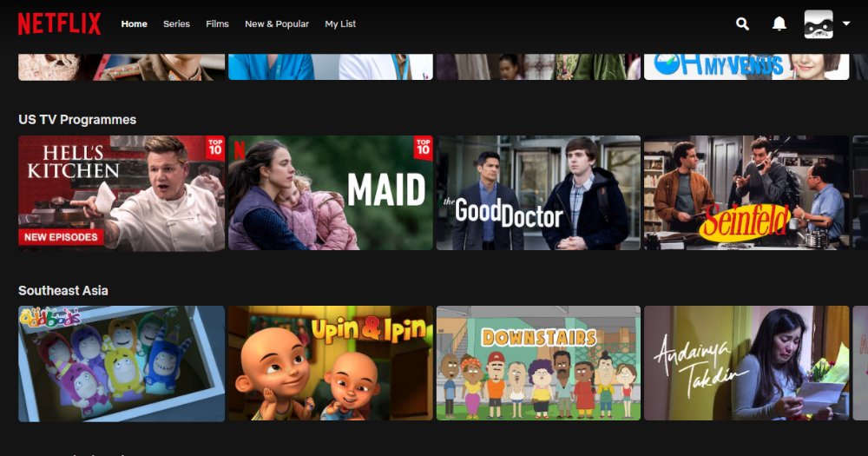
Task: Select the Andainya Takdir thumbnail
Action: (746, 363)
